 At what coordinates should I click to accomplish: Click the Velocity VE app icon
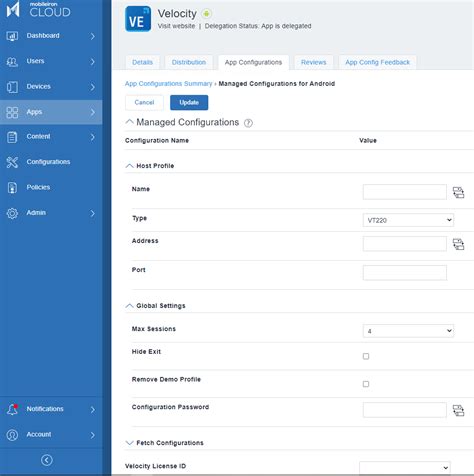[138, 19]
